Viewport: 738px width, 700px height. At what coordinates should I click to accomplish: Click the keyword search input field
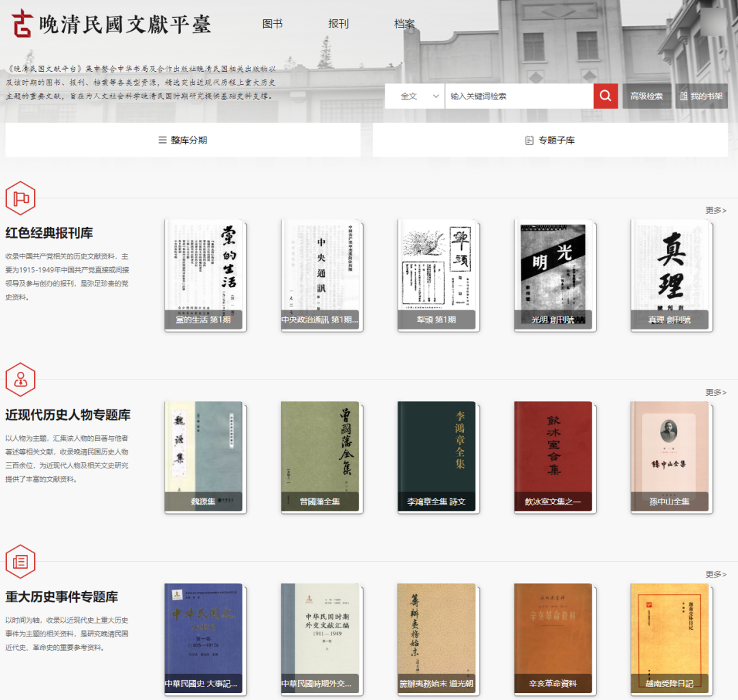coord(518,96)
